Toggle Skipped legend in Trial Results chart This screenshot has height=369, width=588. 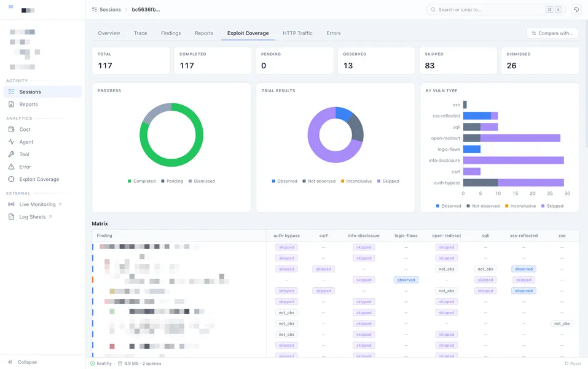(388, 181)
